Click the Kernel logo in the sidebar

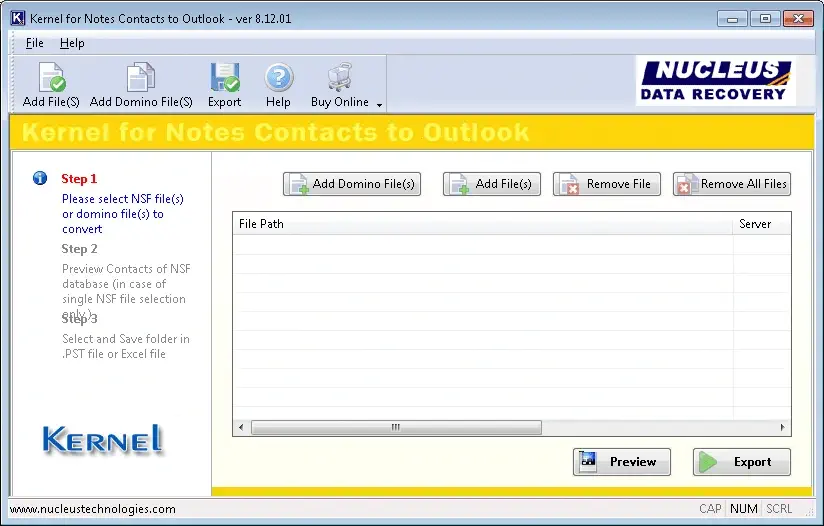click(x=102, y=440)
